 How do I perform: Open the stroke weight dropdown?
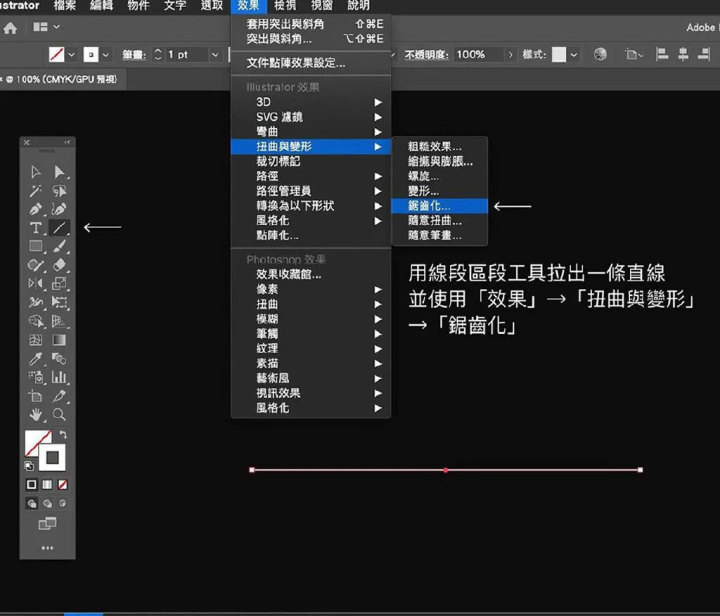click(x=215, y=55)
